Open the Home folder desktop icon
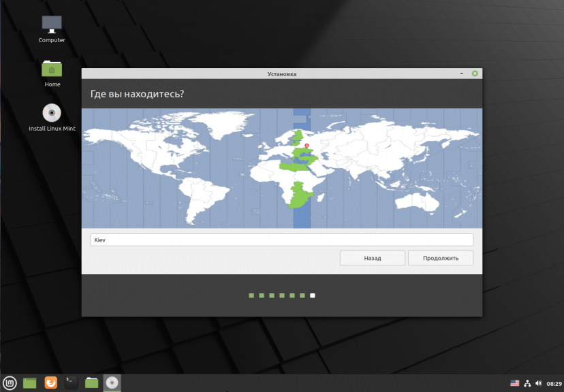This screenshot has height=392, width=564. (52, 70)
